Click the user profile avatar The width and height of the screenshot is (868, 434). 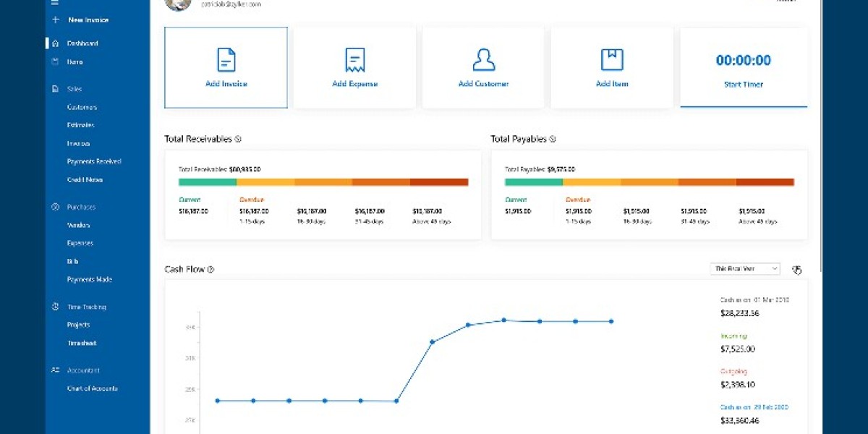178,4
